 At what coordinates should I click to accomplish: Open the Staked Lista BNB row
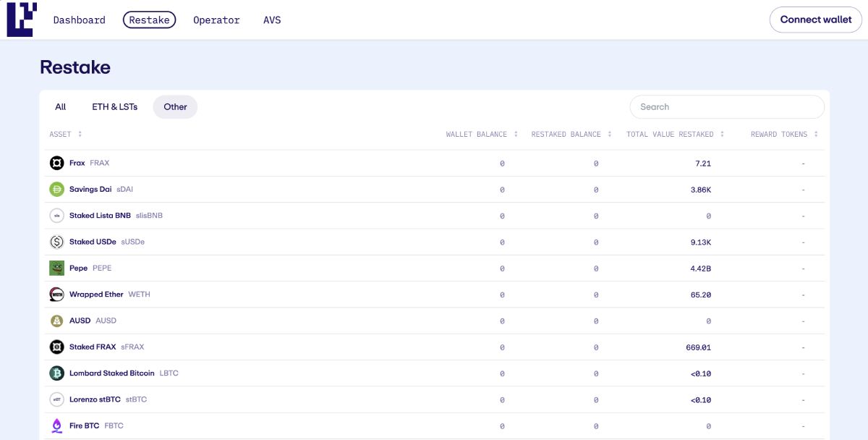(435, 216)
